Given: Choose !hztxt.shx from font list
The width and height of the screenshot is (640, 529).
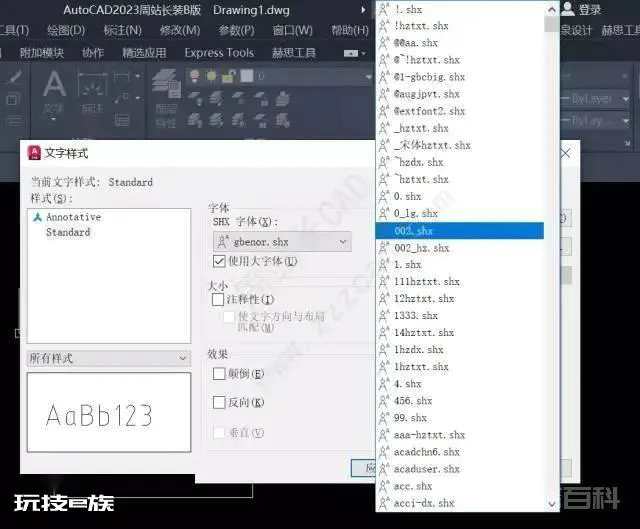Looking at the screenshot, I should point(460,26).
